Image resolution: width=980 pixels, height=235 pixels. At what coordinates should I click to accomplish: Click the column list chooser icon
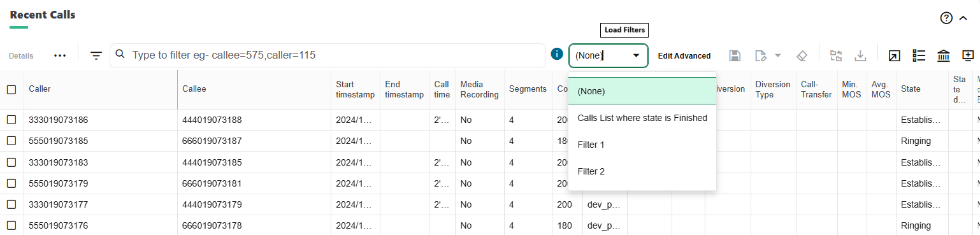tap(919, 55)
